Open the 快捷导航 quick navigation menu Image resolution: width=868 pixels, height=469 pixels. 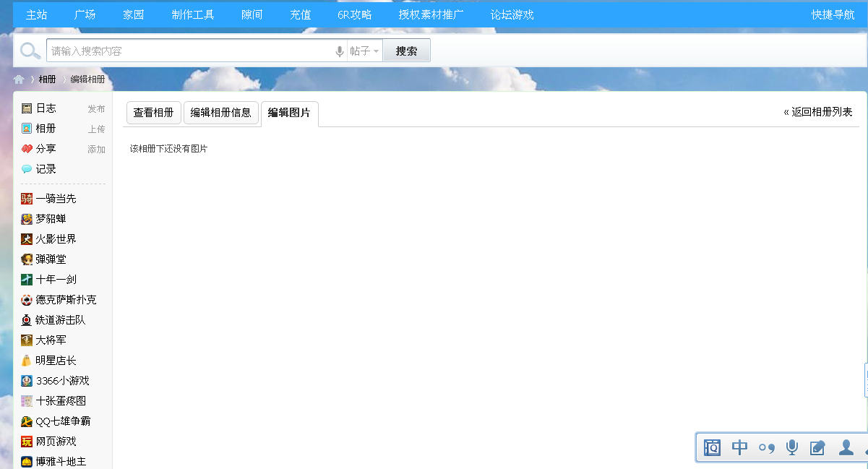click(x=833, y=14)
